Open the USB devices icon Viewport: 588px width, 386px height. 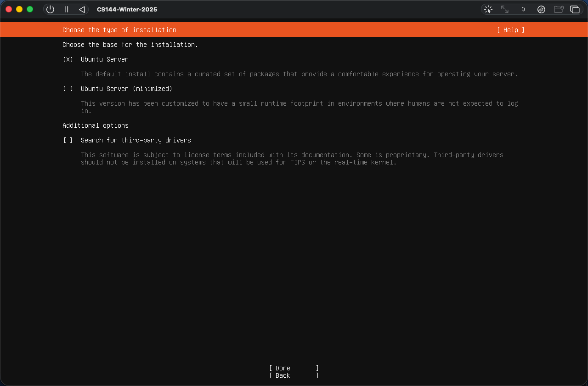pyautogui.click(x=523, y=9)
